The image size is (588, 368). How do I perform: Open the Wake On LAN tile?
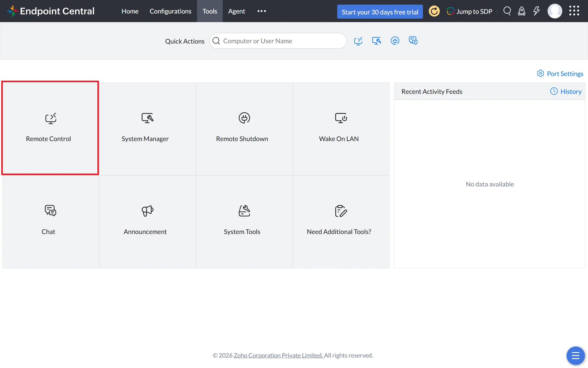click(341, 129)
